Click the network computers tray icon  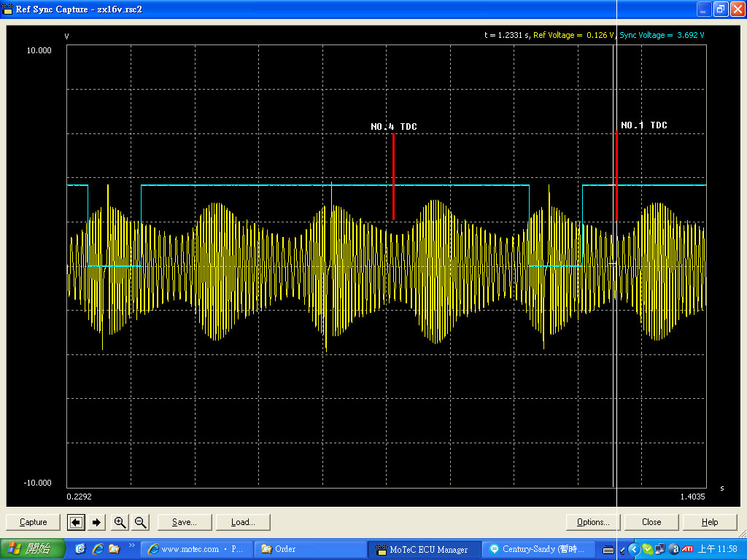(660, 549)
